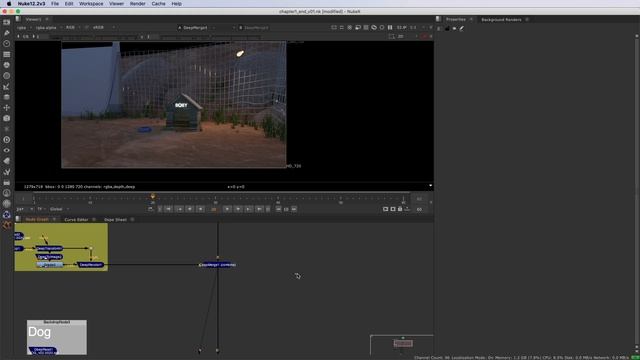The height and width of the screenshot is (360, 640).
Task: Open the Filter nodes toolbar menu
Action: (7, 76)
